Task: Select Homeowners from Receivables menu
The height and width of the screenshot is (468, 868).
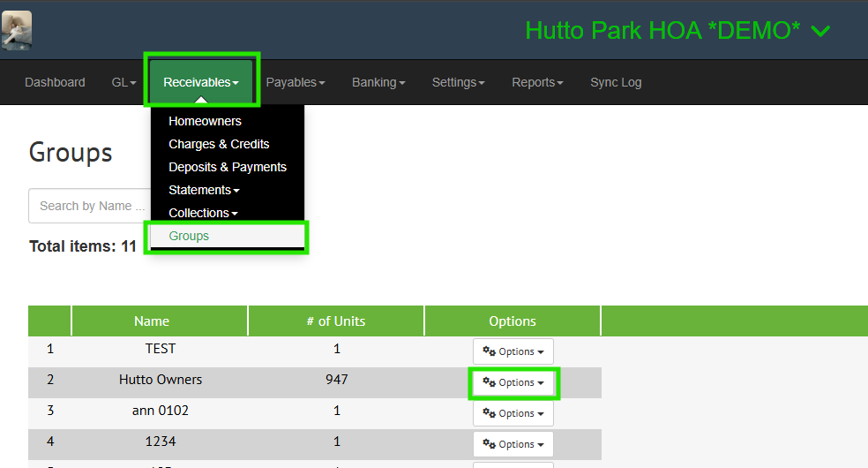Action: tap(205, 121)
